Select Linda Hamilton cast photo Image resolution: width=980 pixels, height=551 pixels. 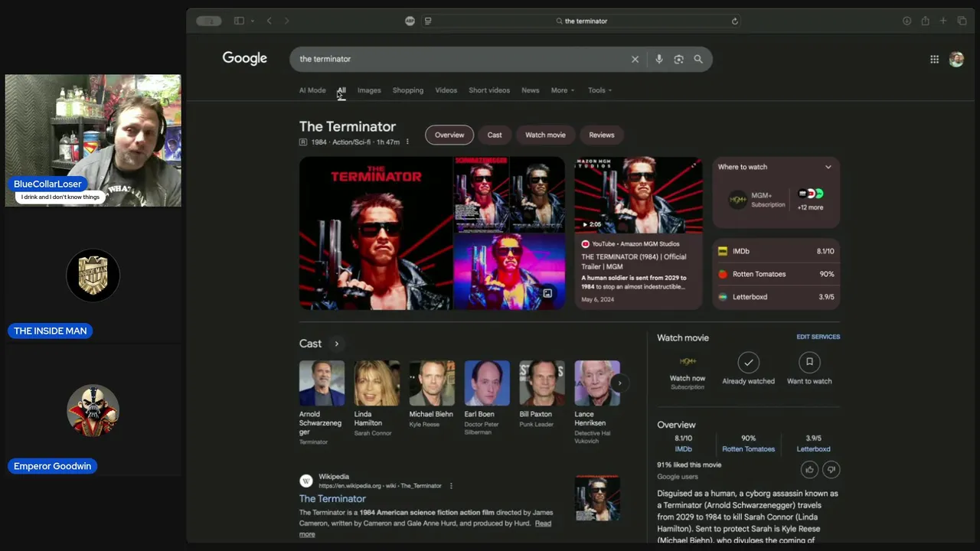point(377,383)
